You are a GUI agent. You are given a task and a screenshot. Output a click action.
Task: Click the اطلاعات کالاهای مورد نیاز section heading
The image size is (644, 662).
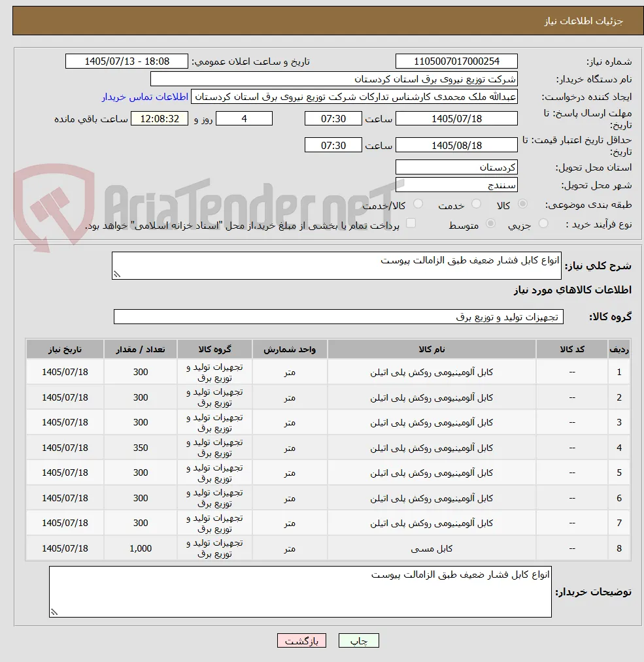[x=572, y=290]
